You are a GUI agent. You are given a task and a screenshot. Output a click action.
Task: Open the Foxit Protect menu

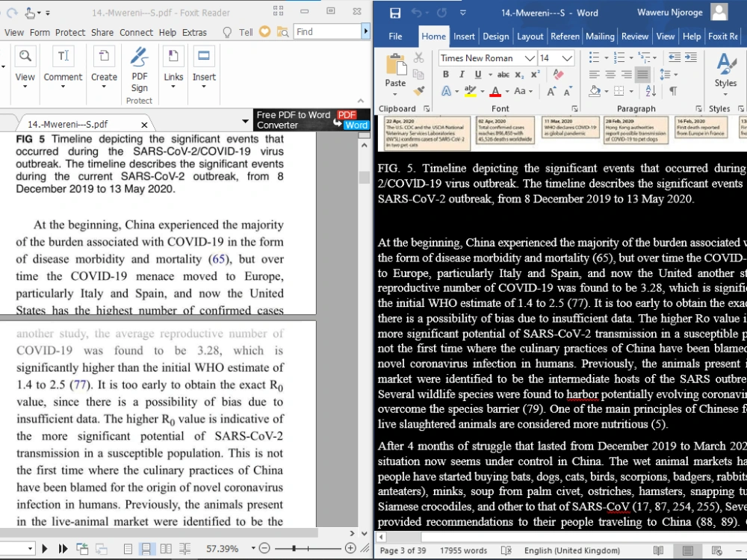pyautogui.click(x=70, y=32)
